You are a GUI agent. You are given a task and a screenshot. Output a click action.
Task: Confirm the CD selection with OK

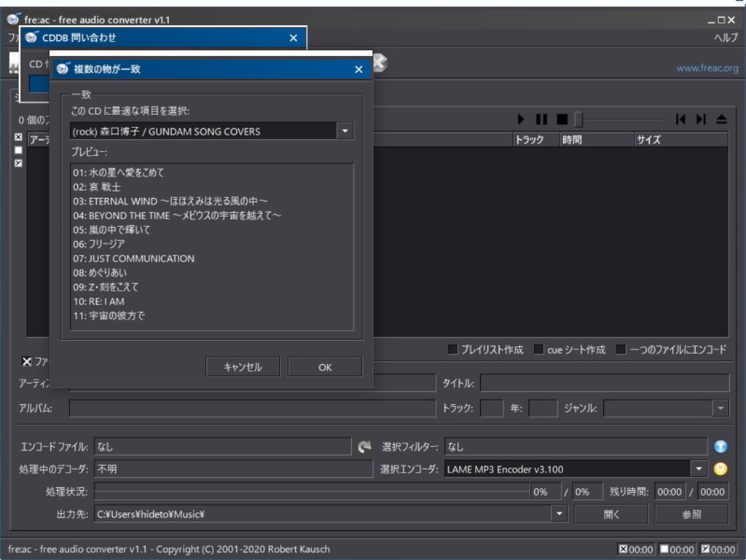pyautogui.click(x=324, y=366)
